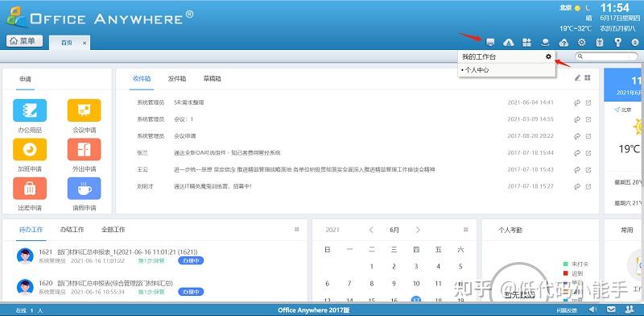The image size is (644, 316).
Task: Switch to the 发件箱 tab
Action: tap(177, 78)
